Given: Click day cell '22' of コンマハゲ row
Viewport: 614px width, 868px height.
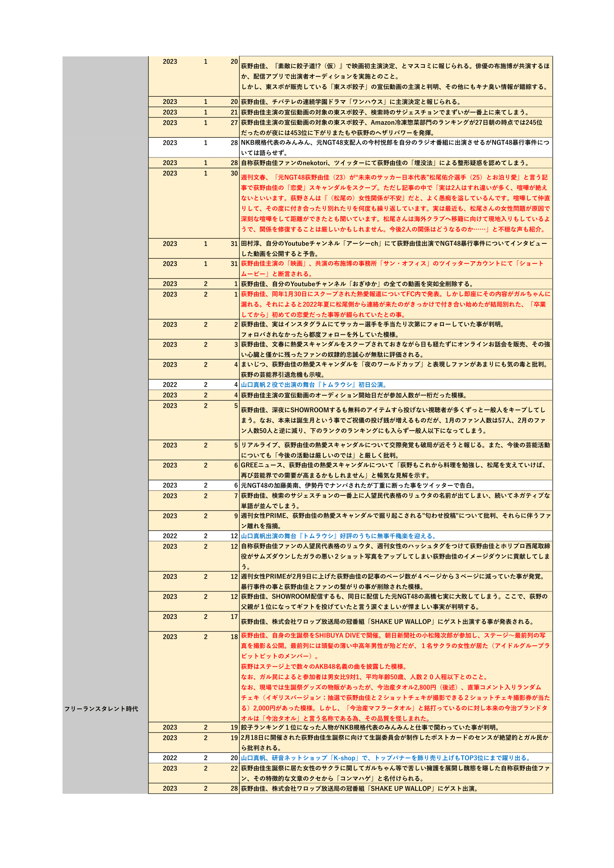Looking at the screenshot, I should tap(234, 768).
